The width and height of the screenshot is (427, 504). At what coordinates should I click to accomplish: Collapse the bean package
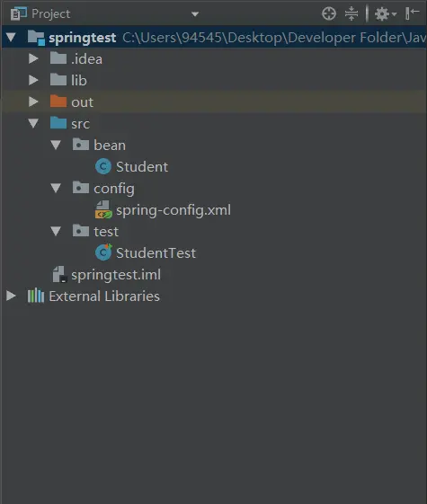click(56, 145)
